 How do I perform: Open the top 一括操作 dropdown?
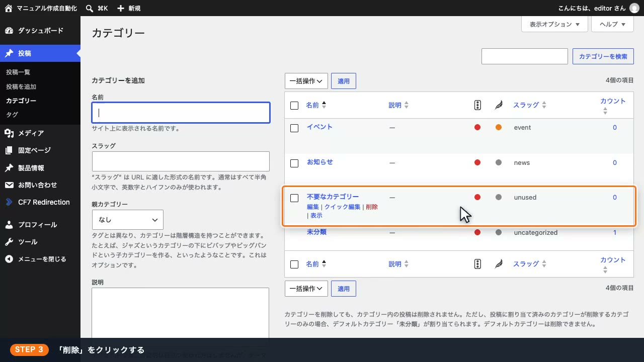point(306,81)
